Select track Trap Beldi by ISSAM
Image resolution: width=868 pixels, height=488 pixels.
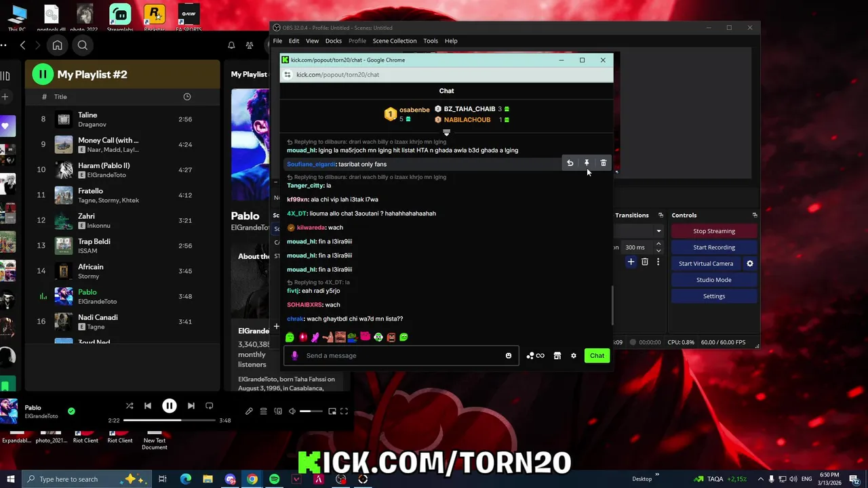point(123,245)
